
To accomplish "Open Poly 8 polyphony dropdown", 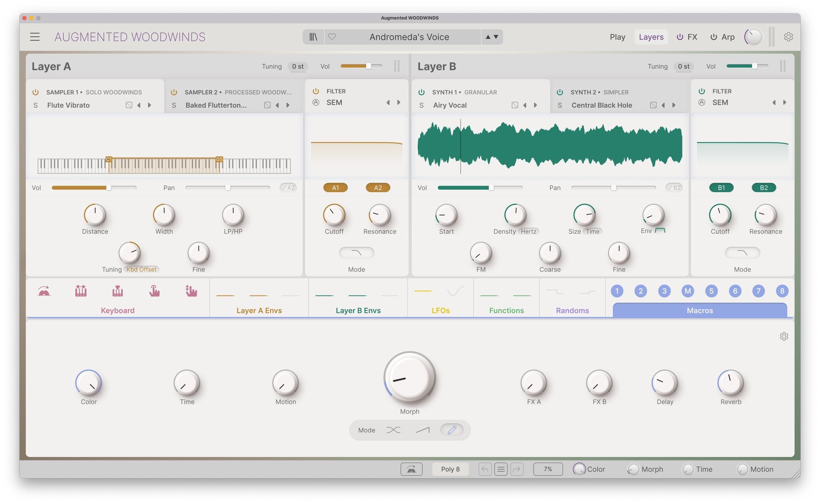I will (450, 469).
